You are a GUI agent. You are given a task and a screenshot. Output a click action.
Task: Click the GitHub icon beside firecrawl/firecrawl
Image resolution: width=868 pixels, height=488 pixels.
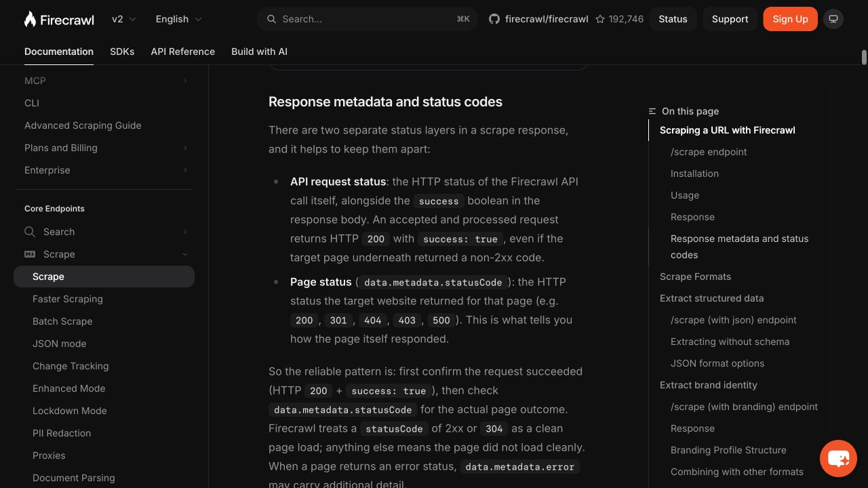pyautogui.click(x=494, y=19)
